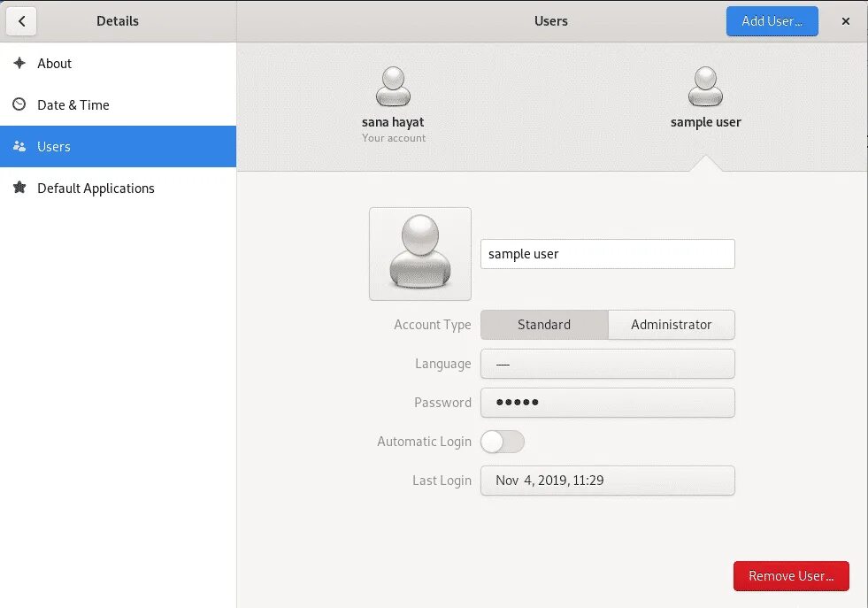
Task: Click the Default Applications star icon
Action: pyautogui.click(x=19, y=188)
